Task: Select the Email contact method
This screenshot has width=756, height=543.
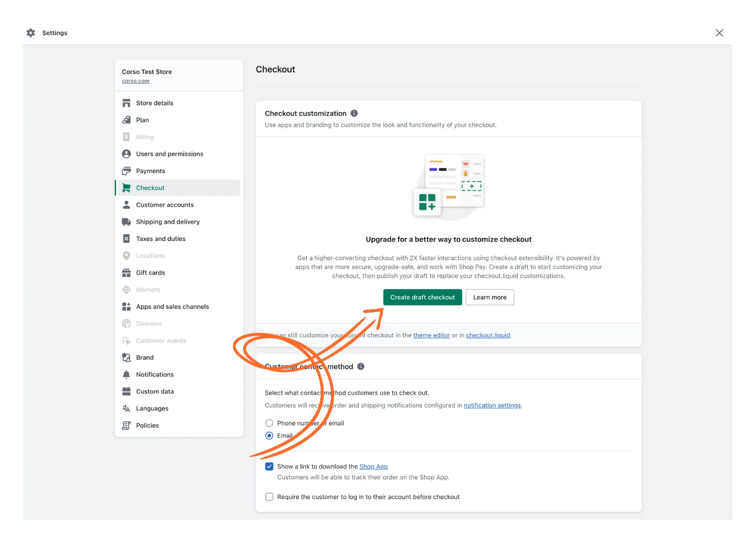Action: point(269,435)
